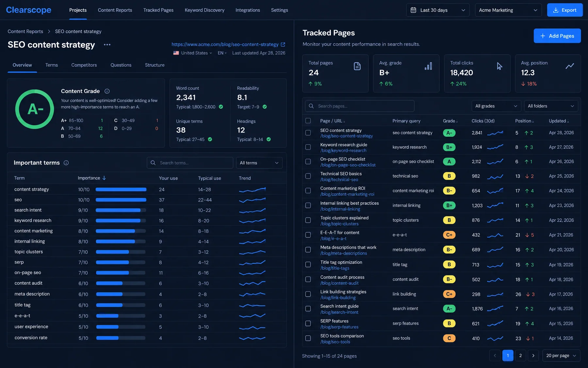Click the green check next to Word count typical range
This screenshot has height=368, width=588.
point(221,107)
